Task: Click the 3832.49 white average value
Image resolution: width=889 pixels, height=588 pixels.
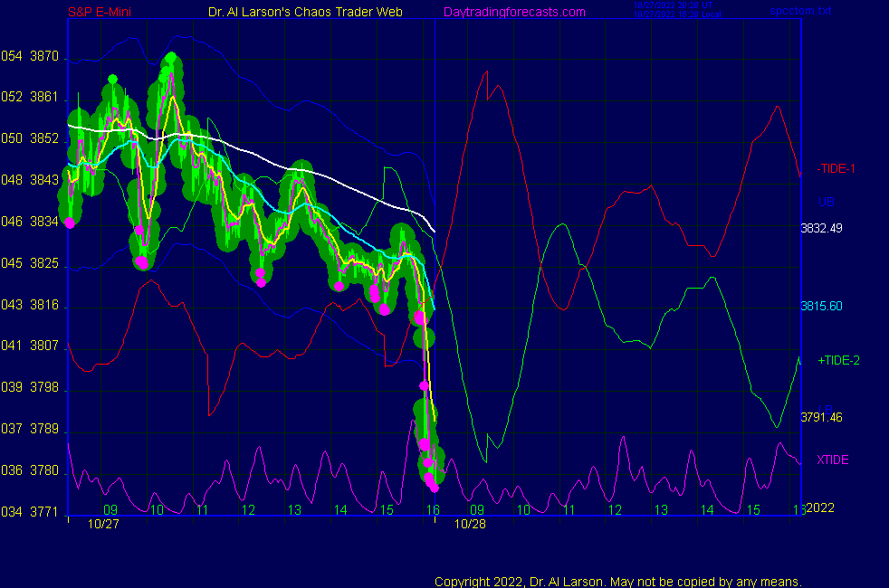Action: coord(821,228)
